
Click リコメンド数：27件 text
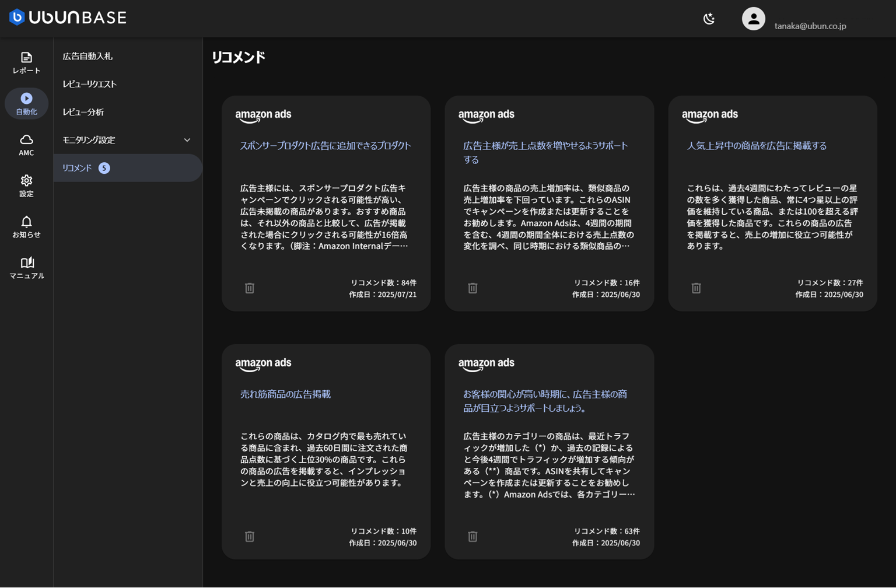830,283
